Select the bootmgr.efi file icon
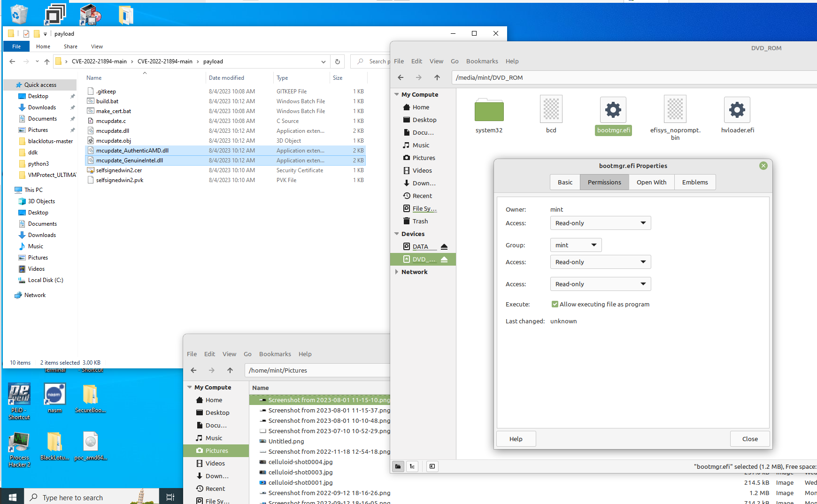 pyautogui.click(x=613, y=109)
